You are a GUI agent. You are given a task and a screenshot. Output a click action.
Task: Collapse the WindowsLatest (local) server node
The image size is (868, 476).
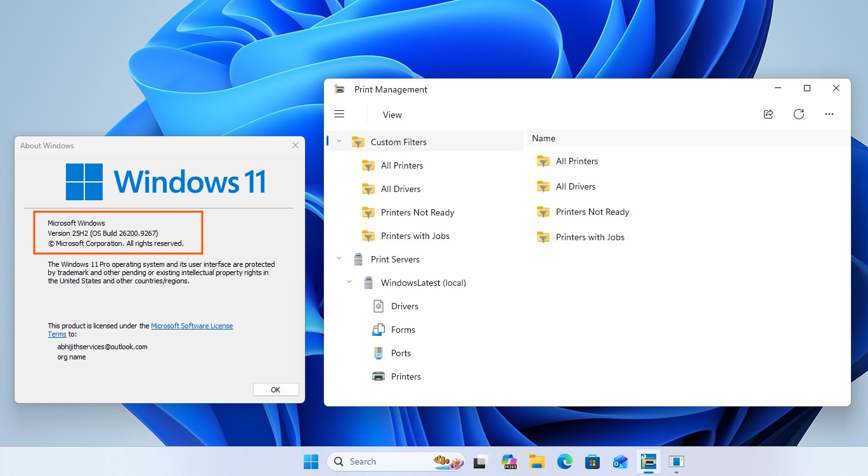tap(349, 282)
